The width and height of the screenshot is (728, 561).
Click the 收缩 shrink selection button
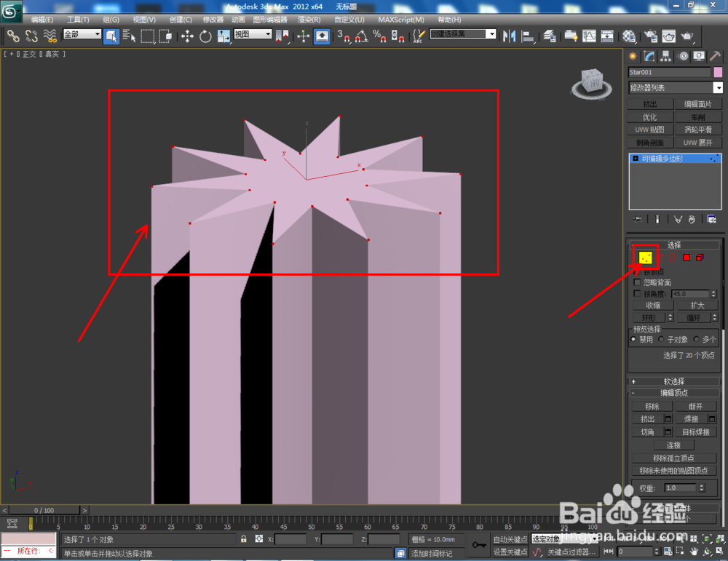pyautogui.click(x=653, y=305)
